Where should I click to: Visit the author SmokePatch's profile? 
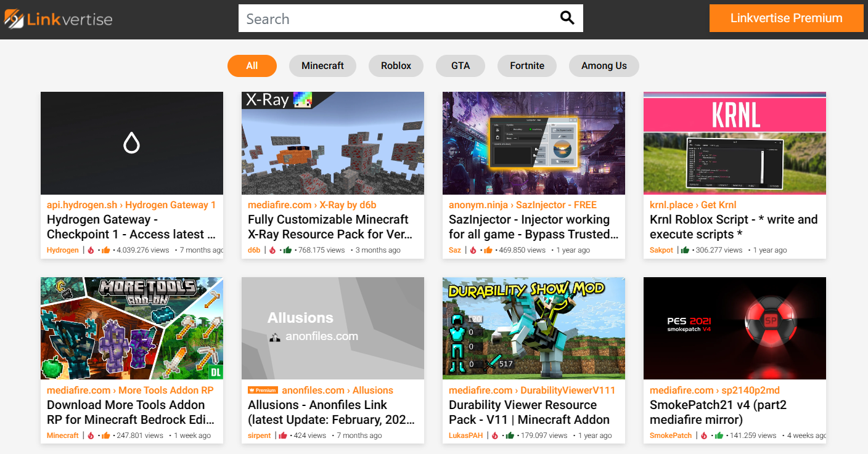click(x=671, y=436)
